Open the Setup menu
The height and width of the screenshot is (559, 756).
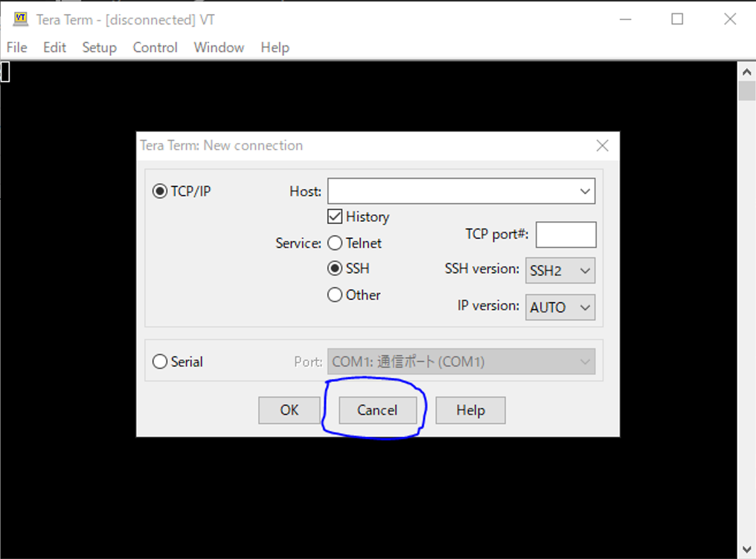coord(99,48)
